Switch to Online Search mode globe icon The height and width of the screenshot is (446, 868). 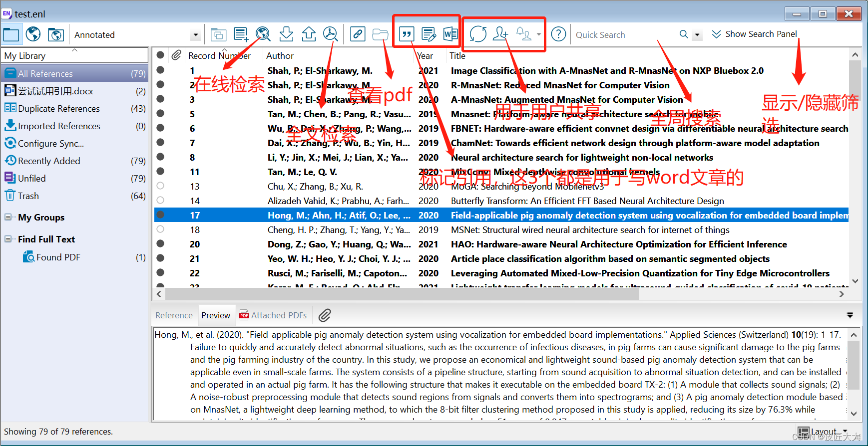point(33,34)
